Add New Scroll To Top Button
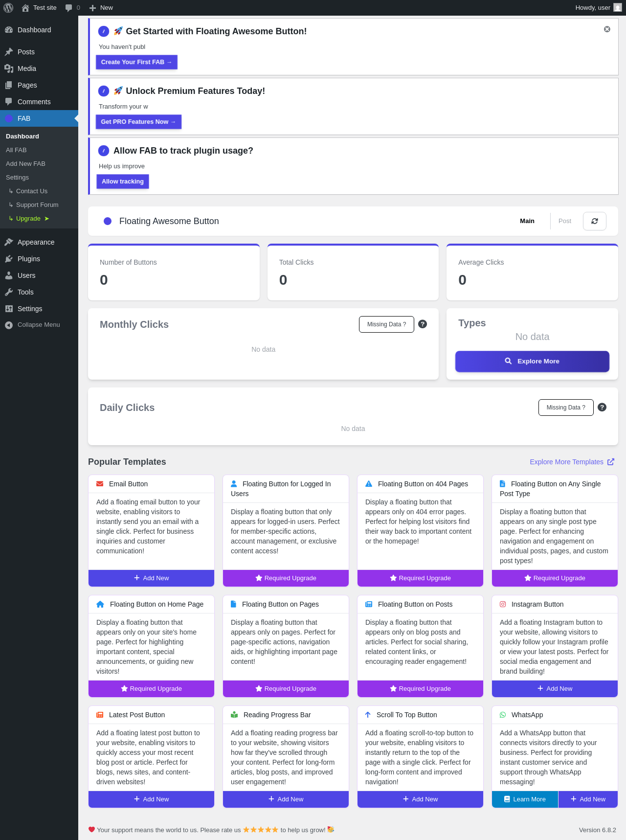 (420, 799)
